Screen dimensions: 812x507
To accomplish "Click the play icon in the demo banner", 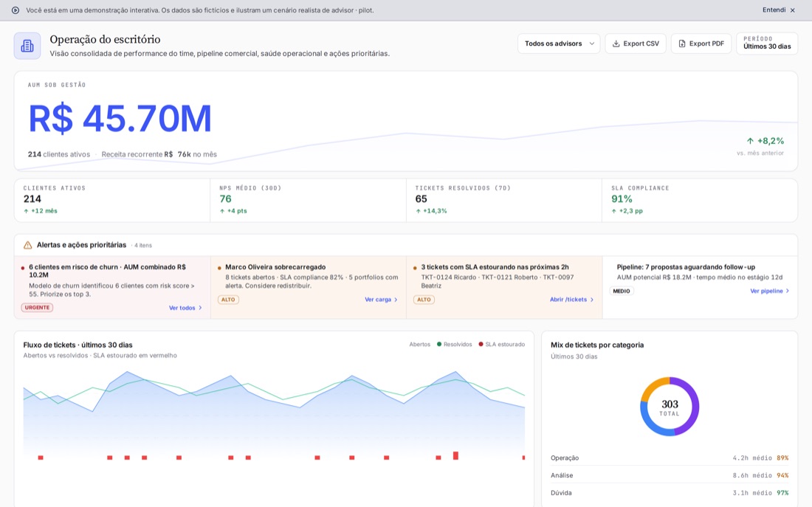I will click(16, 10).
